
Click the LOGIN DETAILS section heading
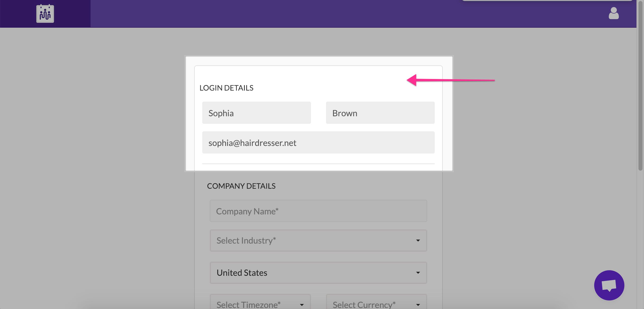pyautogui.click(x=226, y=88)
